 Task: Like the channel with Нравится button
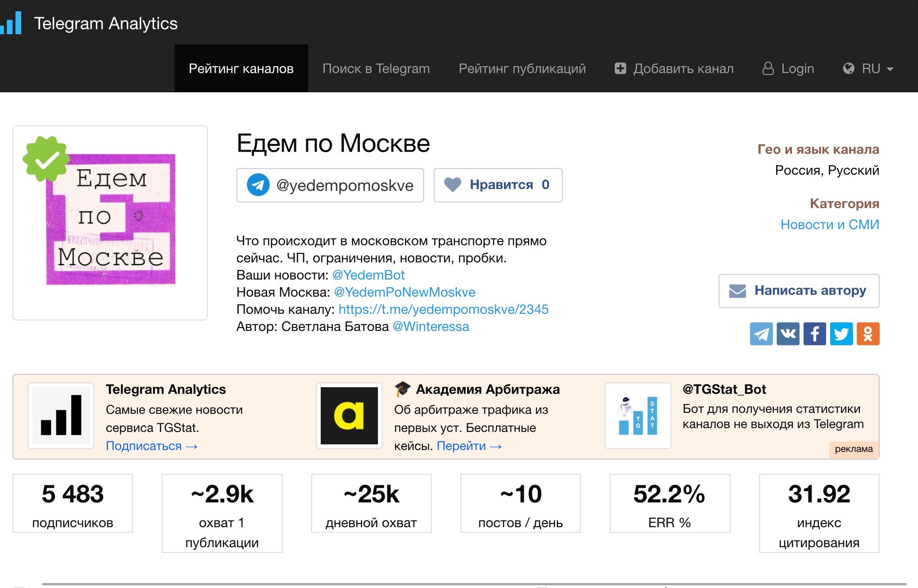[498, 185]
